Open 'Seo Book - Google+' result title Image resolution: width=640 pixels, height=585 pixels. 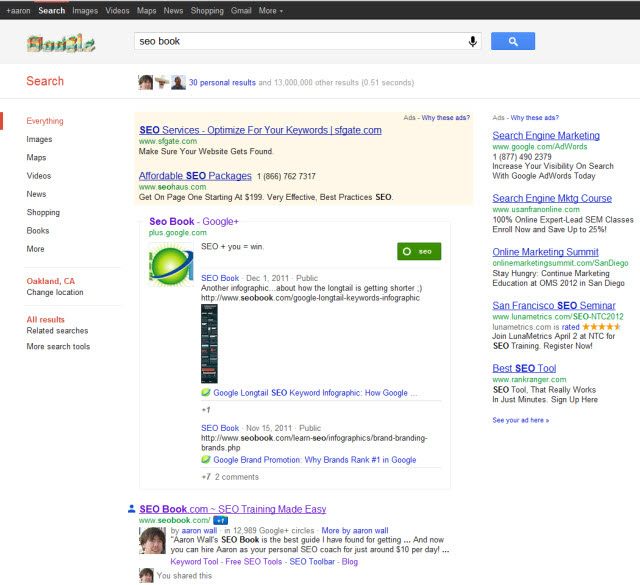point(194,222)
